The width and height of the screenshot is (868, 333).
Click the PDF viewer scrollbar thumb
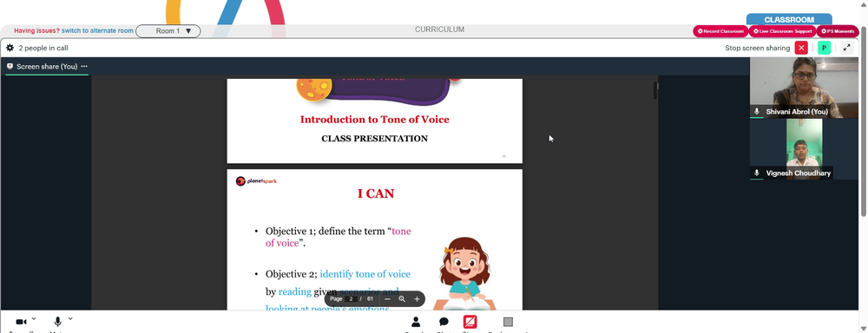coord(655,91)
